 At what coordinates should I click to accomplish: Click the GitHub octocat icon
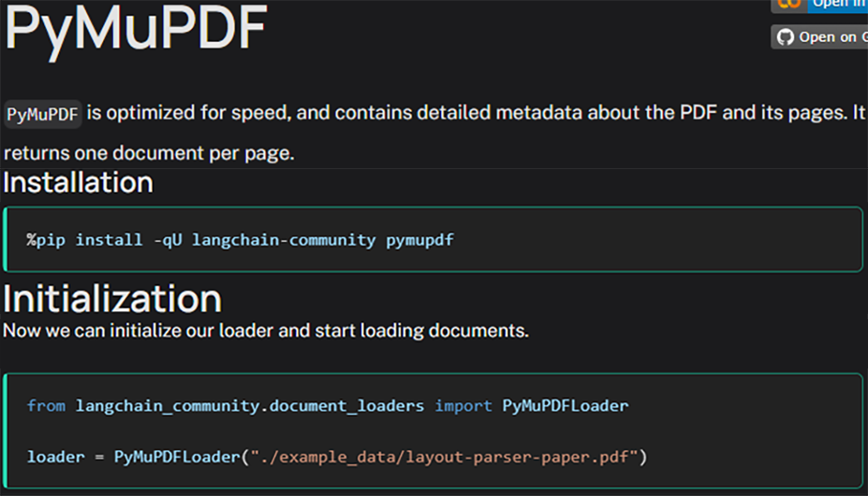(x=785, y=37)
